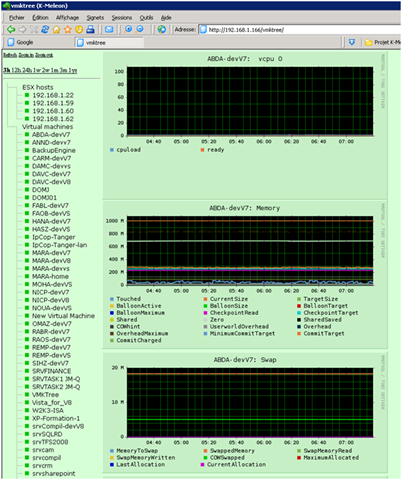The width and height of the screenshot is (402, 480).
Task: Open virtual machine ABDA-devV7
Action: (x=51, y=135)
